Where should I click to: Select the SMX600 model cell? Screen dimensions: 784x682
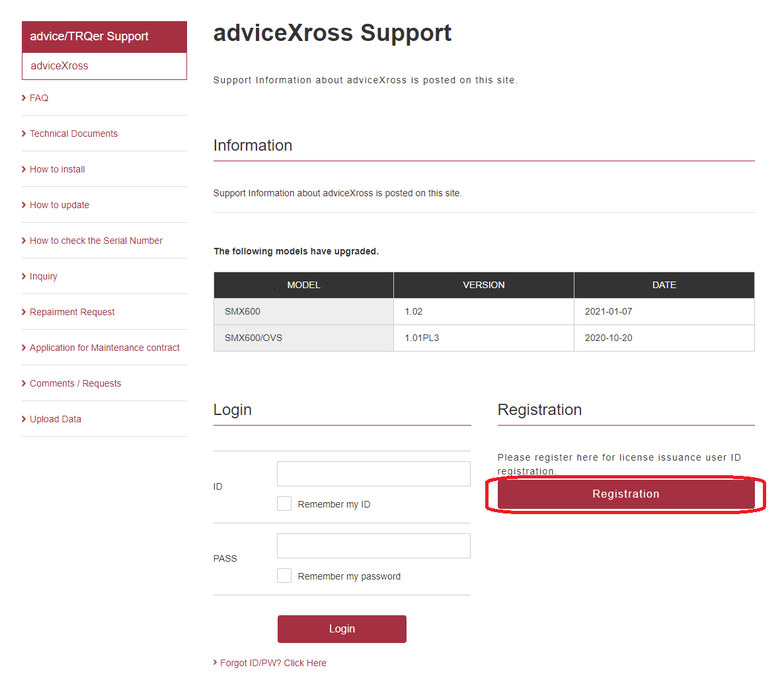click(x=303, y=311)
